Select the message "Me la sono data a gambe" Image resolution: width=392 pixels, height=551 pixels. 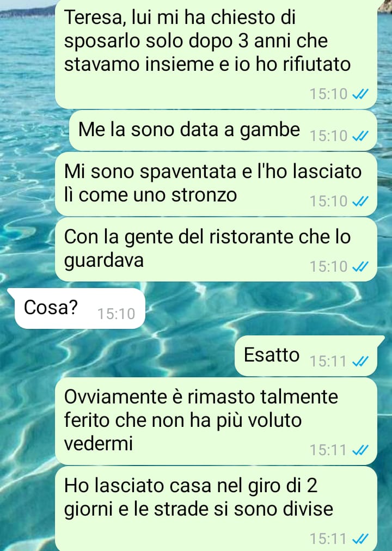pos(223,130)
